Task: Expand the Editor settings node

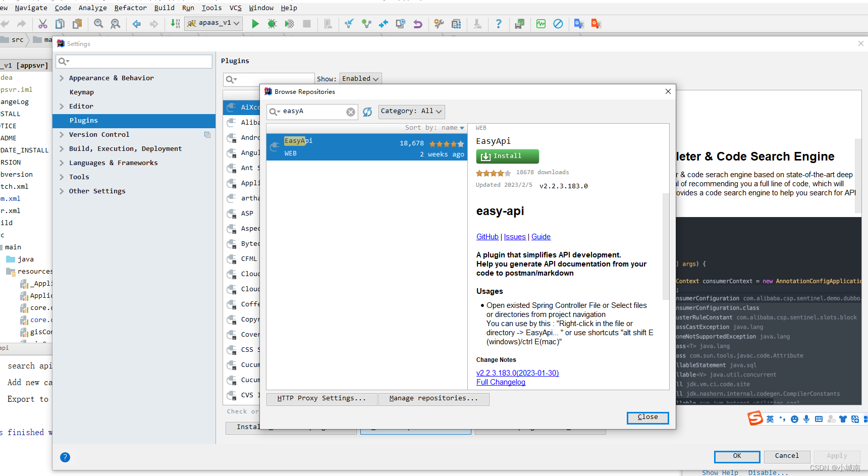Action: pos(62,107)
